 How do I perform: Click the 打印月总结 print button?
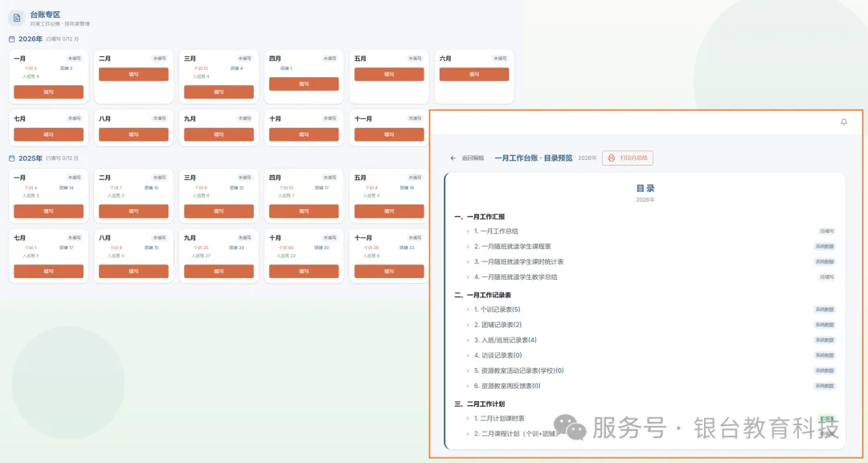628,158
